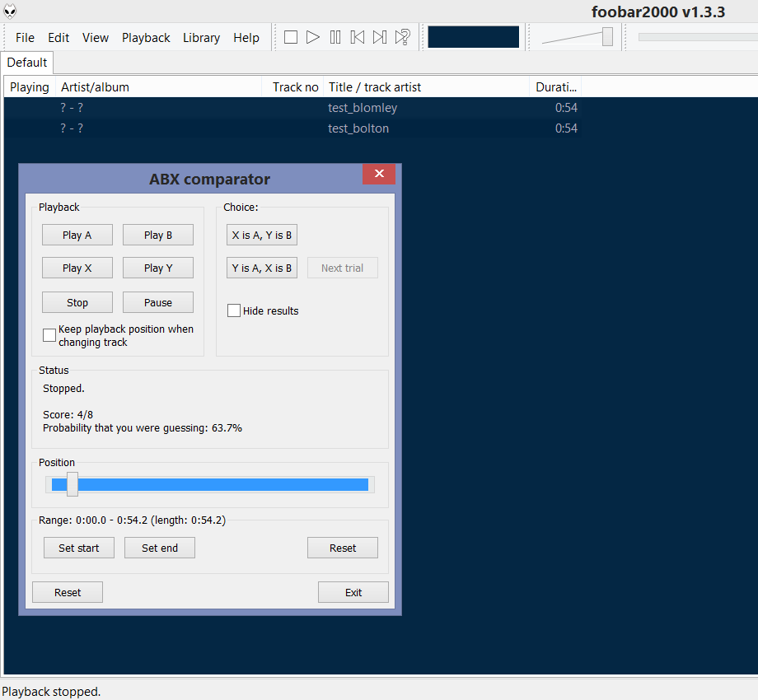Enable Keep playback position when changing track
The image size is (758, 700).
pyautogui.click(x=49, y=335)
